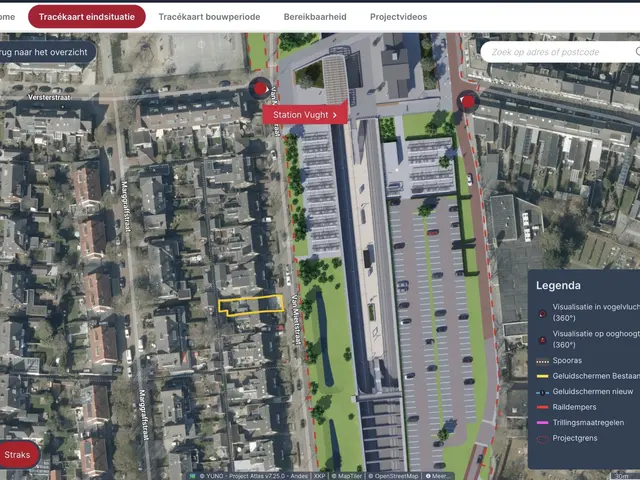Open the OpenStreetMap attribution link
The width and height of the screenshot is (640, 480).
tap(393, 476)
